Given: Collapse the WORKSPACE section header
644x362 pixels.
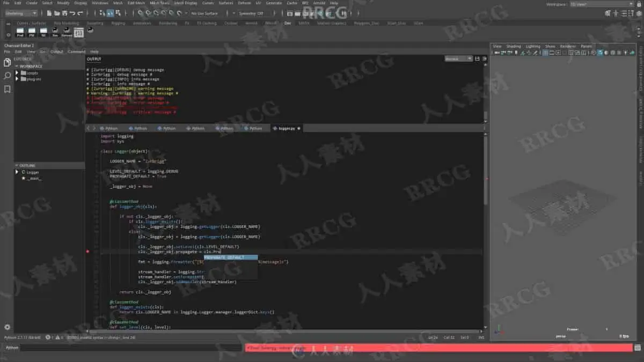Looking at the screenshot, I should point(49,66).
